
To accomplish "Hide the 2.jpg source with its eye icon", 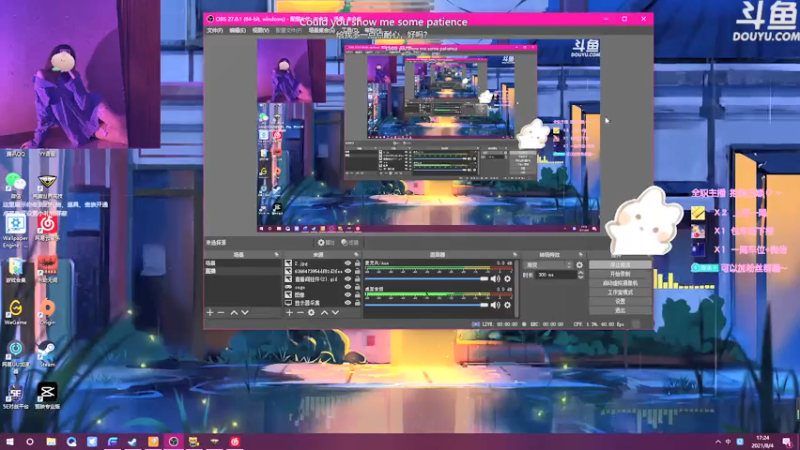I will point(347,263).
